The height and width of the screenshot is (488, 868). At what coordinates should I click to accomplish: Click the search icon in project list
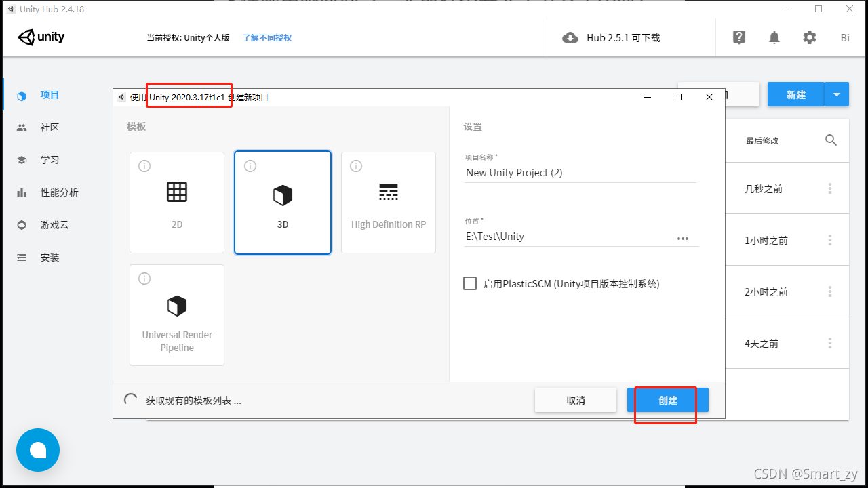pyautogui.click(x=831, y=140)
